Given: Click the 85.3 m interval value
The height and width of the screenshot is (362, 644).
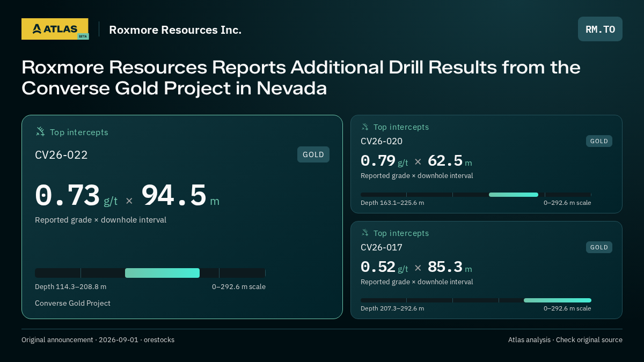Looking at the screenshot, I should point(450,267).
